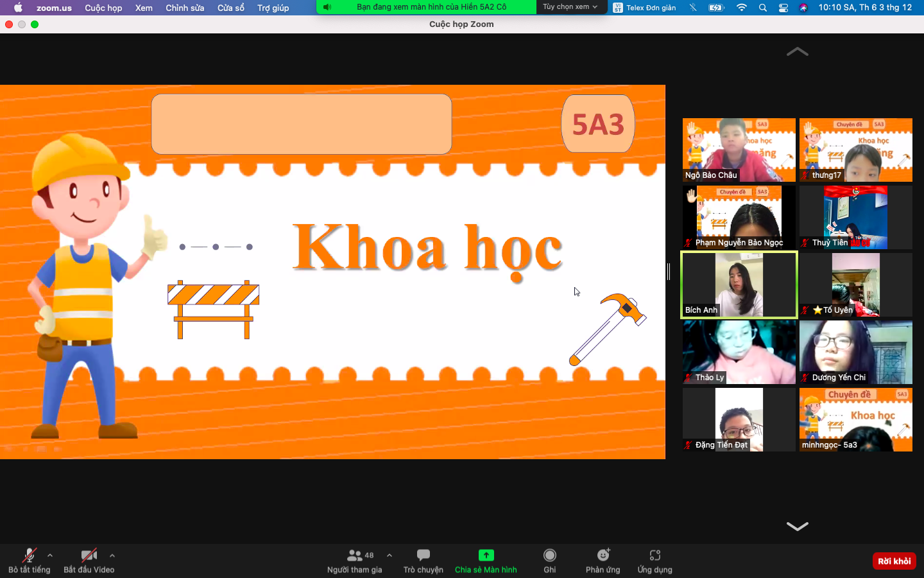The image size is (924, 578).
Task: Turn on camera with Bắt đầu Video
Action: 89,560
